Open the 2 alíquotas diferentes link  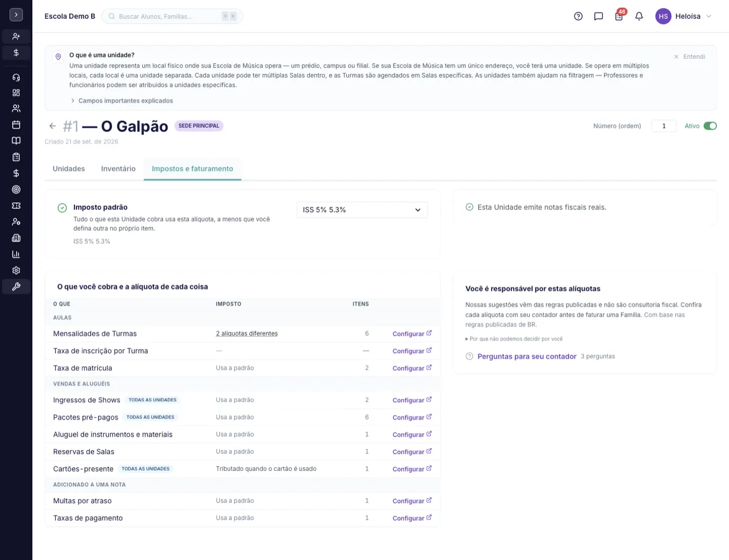pyautogui.click(x=247, y=334)
